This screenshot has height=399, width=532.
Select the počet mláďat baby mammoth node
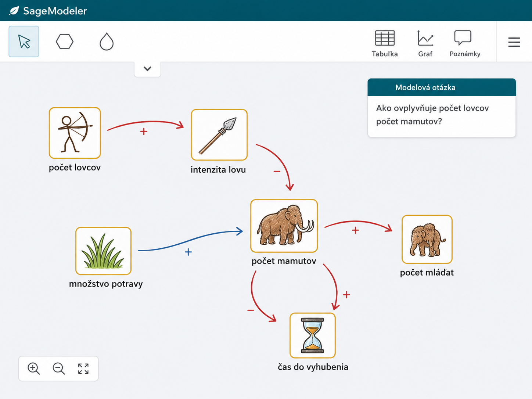point(427,240)
